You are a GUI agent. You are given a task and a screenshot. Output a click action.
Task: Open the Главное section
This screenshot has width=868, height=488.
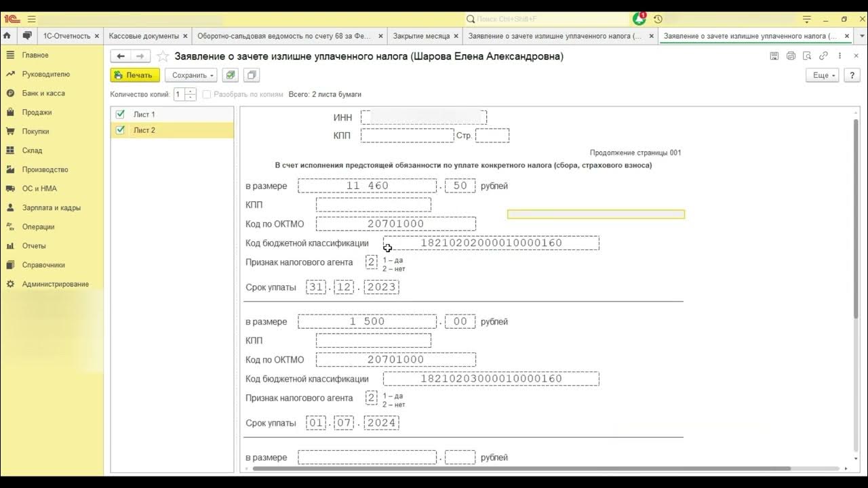[x=35, y=55]
